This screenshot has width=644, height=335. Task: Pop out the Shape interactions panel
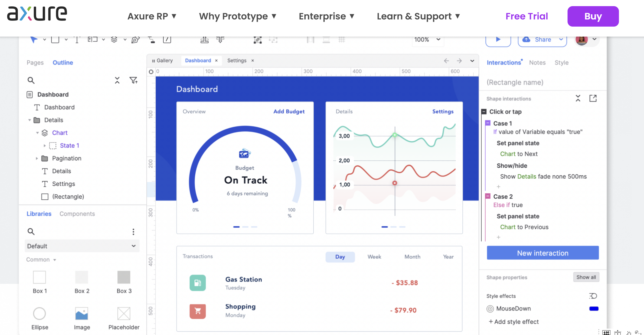593,98
